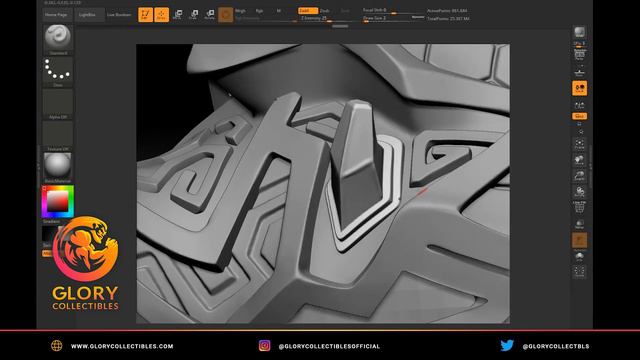Toggle the Dynamic draw size button
640x360 pixels.
pyautogui.click(x=417, y=18)
